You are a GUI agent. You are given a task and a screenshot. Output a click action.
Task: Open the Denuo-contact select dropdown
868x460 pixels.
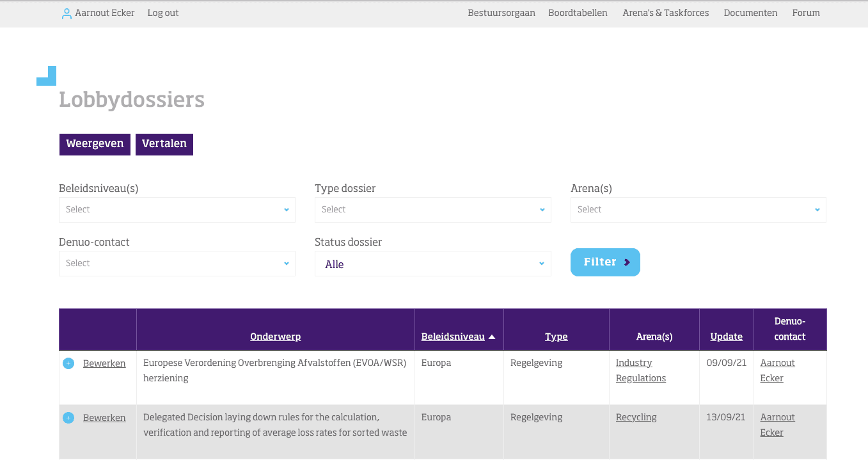(177, 264)
